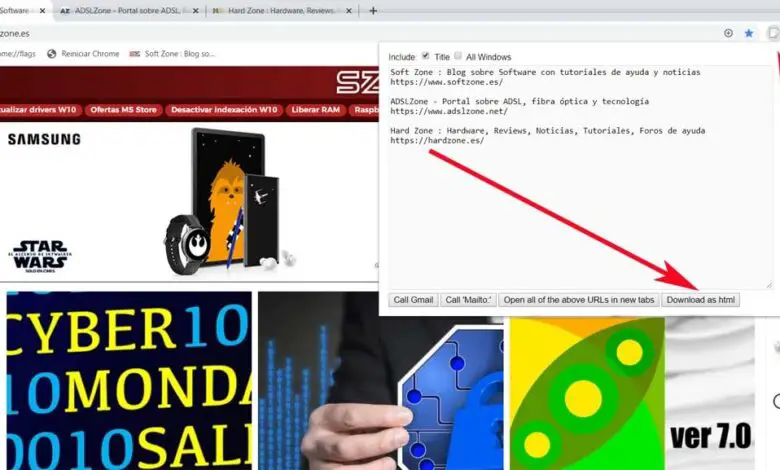Click the Call Gmail button

(x=413, y=300)
